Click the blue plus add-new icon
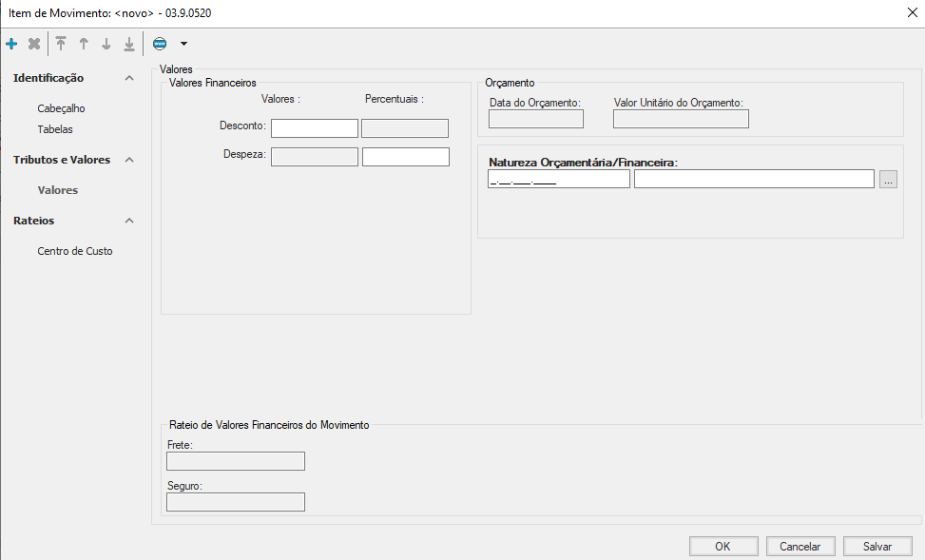925x560 pixels. (11, 44)
